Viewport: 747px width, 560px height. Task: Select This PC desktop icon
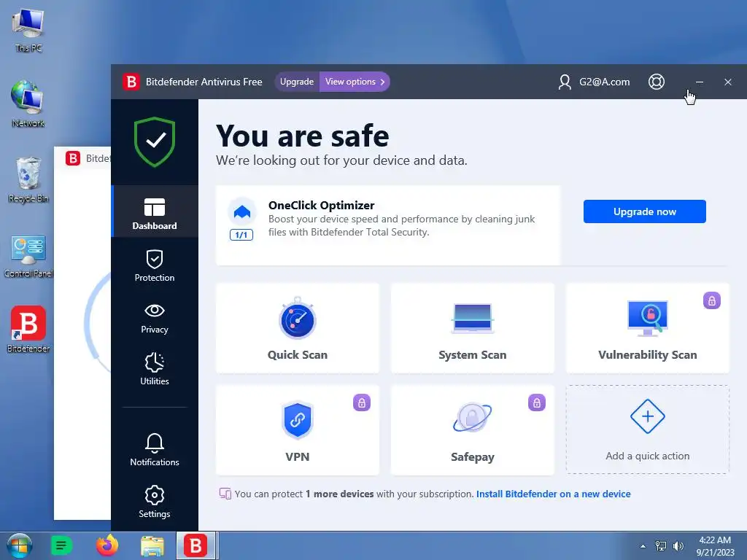pos(28,31)
